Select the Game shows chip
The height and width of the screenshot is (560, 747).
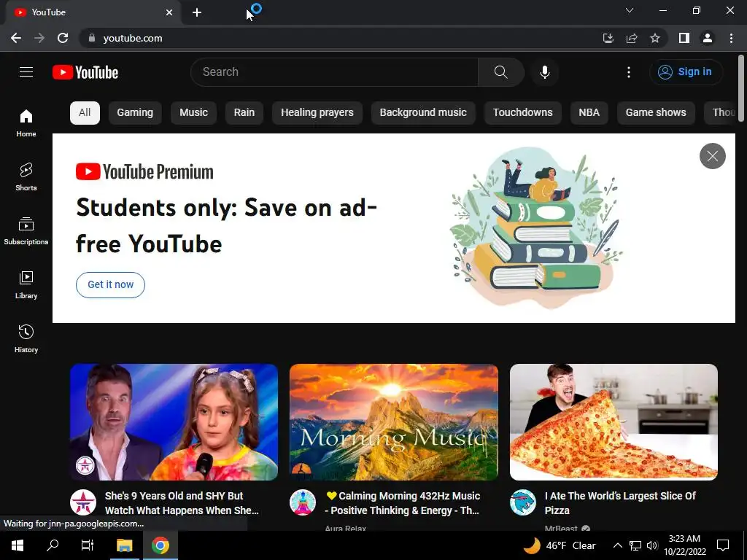tap(656, 113)
